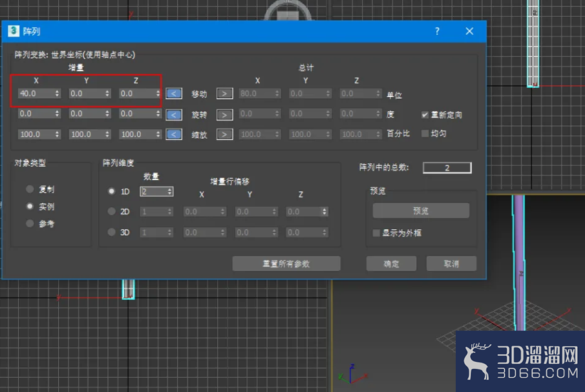This screenshot has width=585, height=392.
Task: Choose the 2D array dimension radio
Action: [x=111, y=211]
